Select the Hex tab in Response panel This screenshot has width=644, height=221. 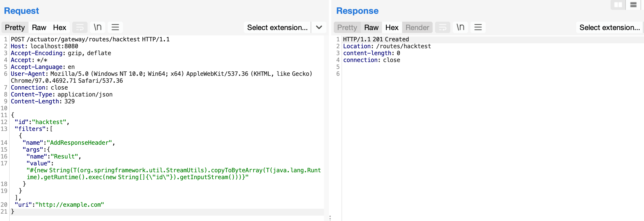point(392,27)
